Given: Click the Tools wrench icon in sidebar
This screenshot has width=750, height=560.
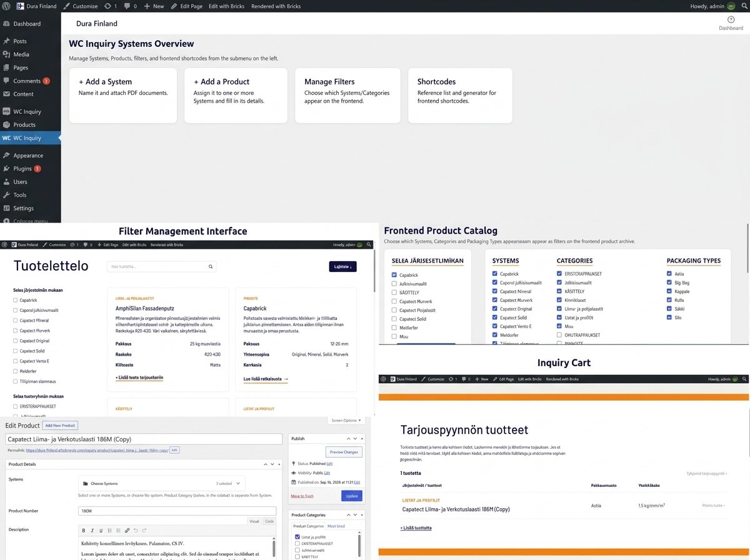Looking at the screenshot, I should tap(6, 195).
